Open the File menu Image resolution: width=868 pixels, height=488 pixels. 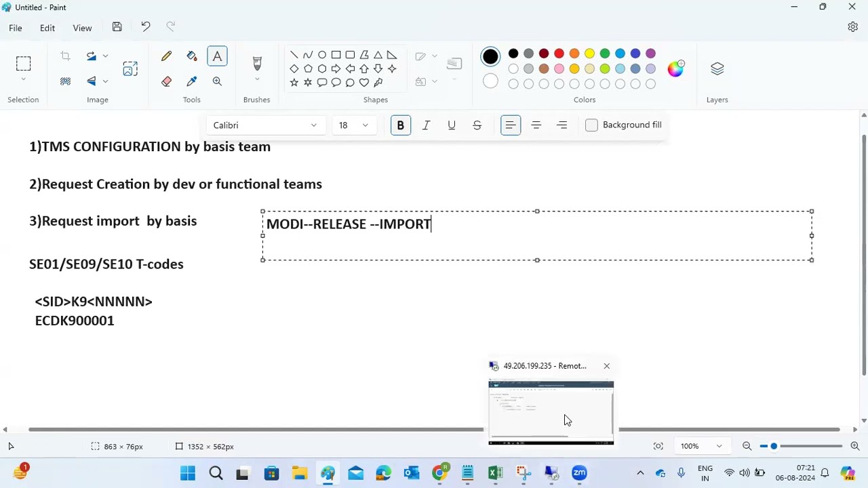click(15, 28)
